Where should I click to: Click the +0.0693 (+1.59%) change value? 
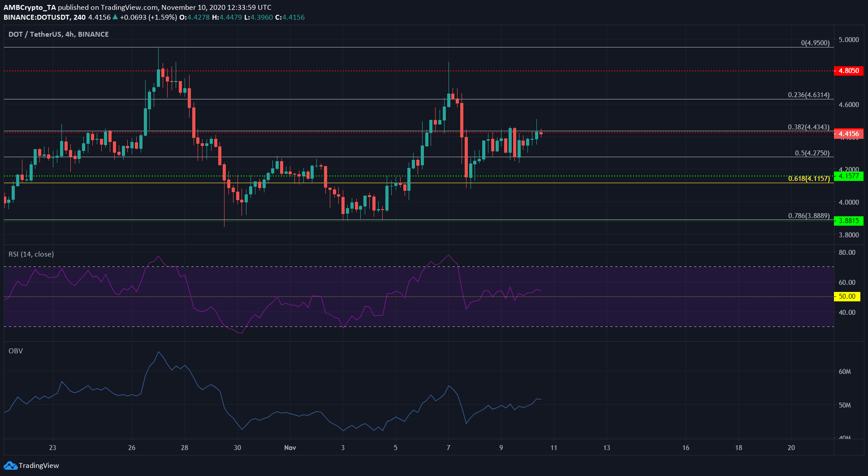[x=149, y=17]
